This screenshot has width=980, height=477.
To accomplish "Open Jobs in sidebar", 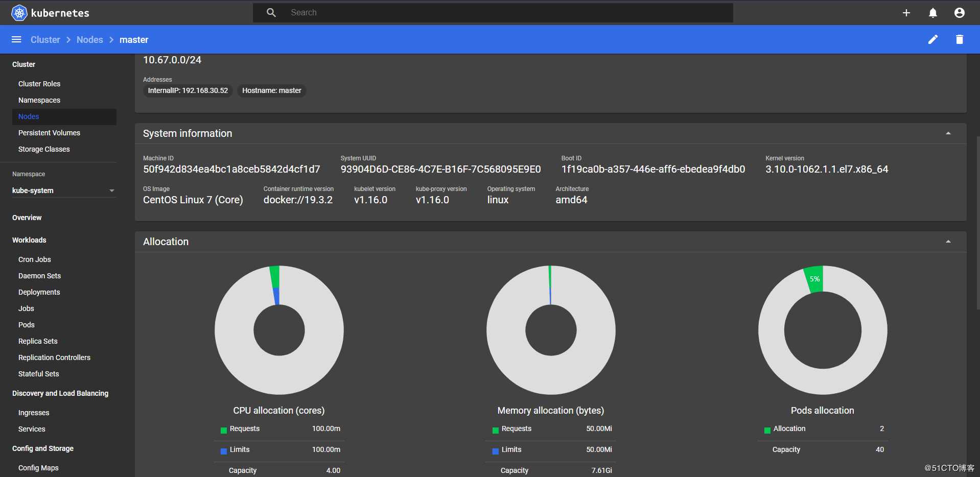I will pyautogui.click(x=26, y=308).
